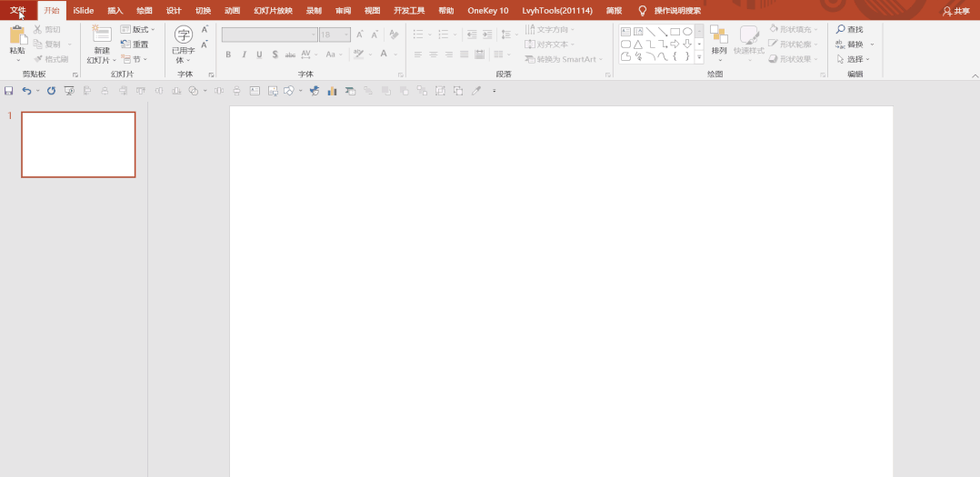Image resolution: width=980 pixels, height=477 pixels.
Task: Click the Cut (剪切) scissors button
Action: pos(47,29)
